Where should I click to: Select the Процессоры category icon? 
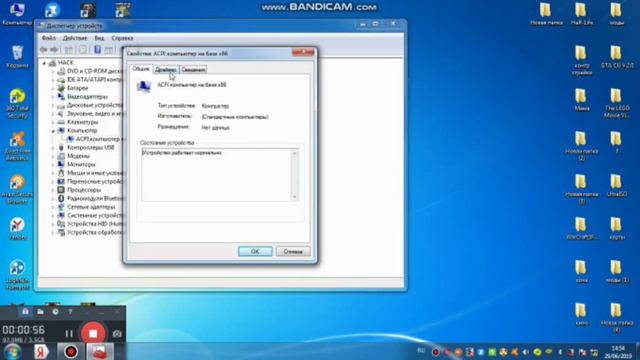click(x=61, y=190)
